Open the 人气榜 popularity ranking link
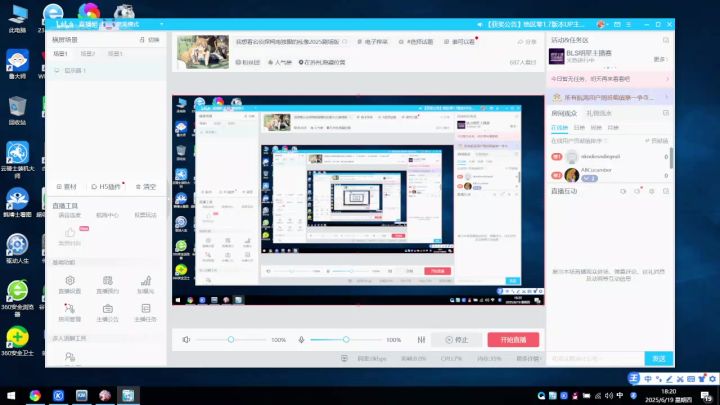Image resolution: width=720 pixels, height=405 pixels. (x=280, y=62)
